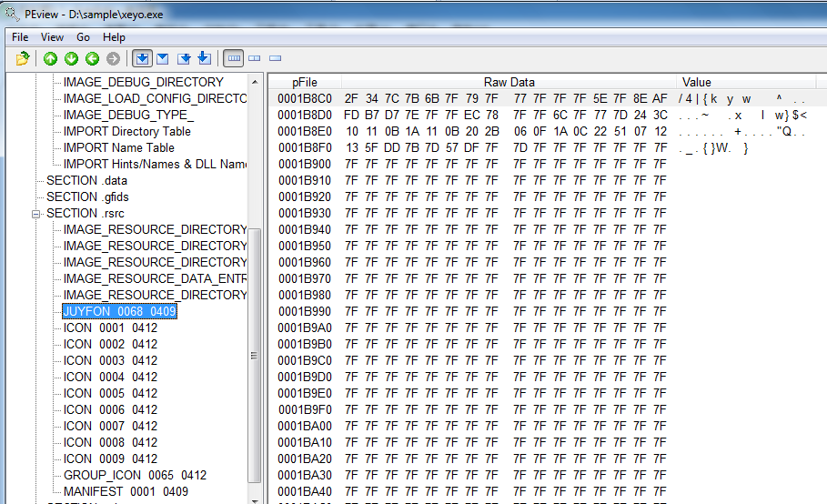Image resolution: width=827 pixels, height=504 pixels.
Task: Click the offset 0001B900 row
Action: (x=548, y=164)
